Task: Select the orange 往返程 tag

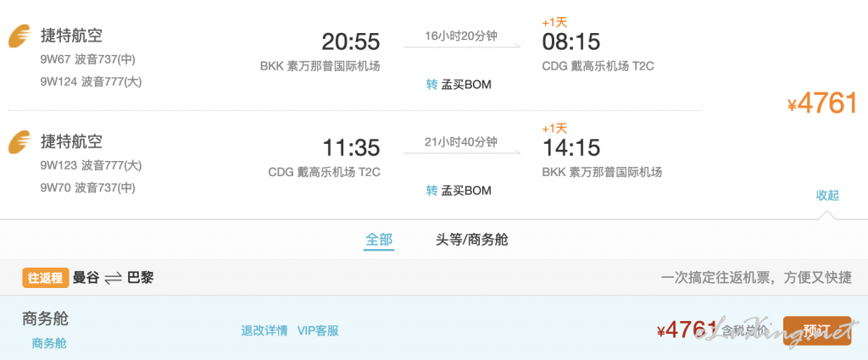Action: pyautogui.click(x=46, y=278)
